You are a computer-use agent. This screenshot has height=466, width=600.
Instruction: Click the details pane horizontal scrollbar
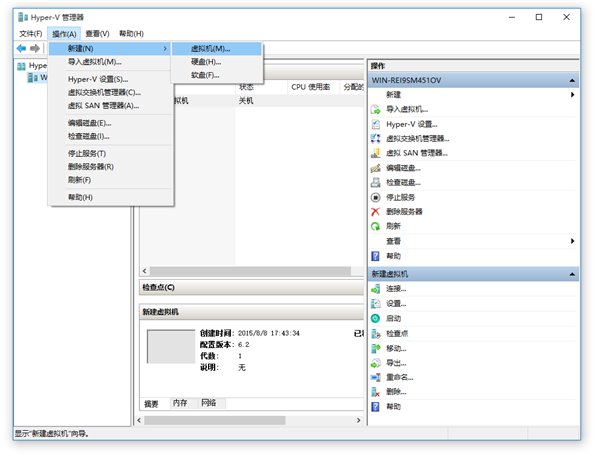point(215,420)
